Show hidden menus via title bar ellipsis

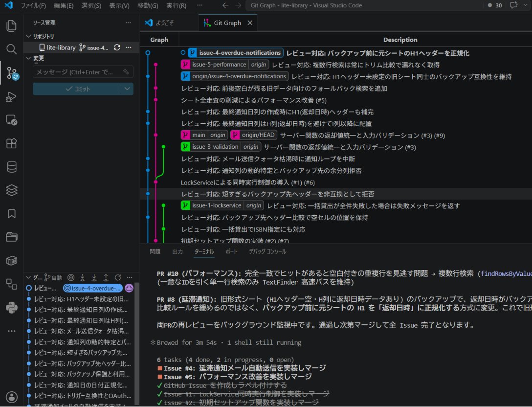click(200, 5)
